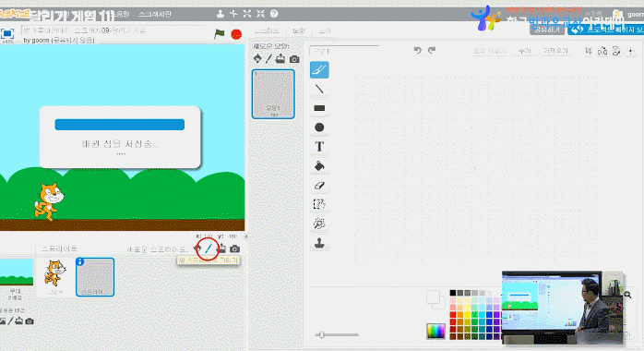The width and height of the screenshot is (644, 351).
Task: Open the project page button
Action: point(606,30)
